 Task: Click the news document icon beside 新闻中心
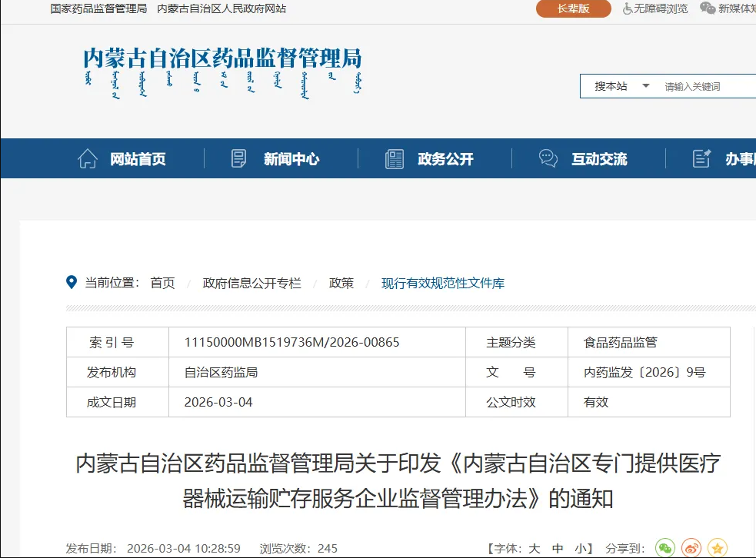click(x=239, y=159)
